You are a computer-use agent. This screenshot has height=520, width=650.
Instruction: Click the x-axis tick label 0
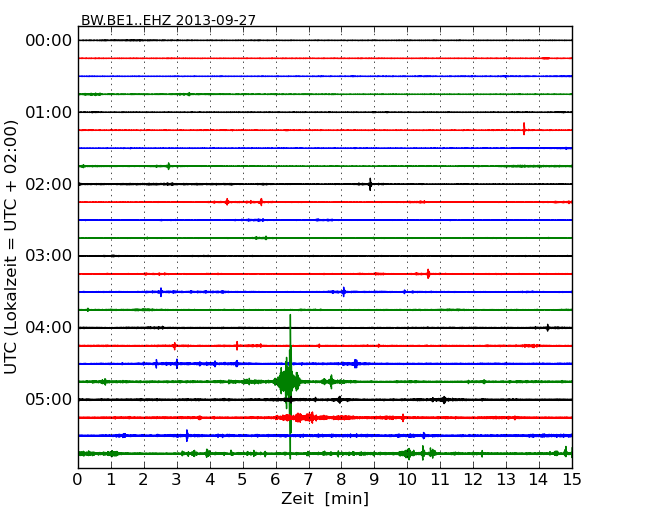click(78, 480)
